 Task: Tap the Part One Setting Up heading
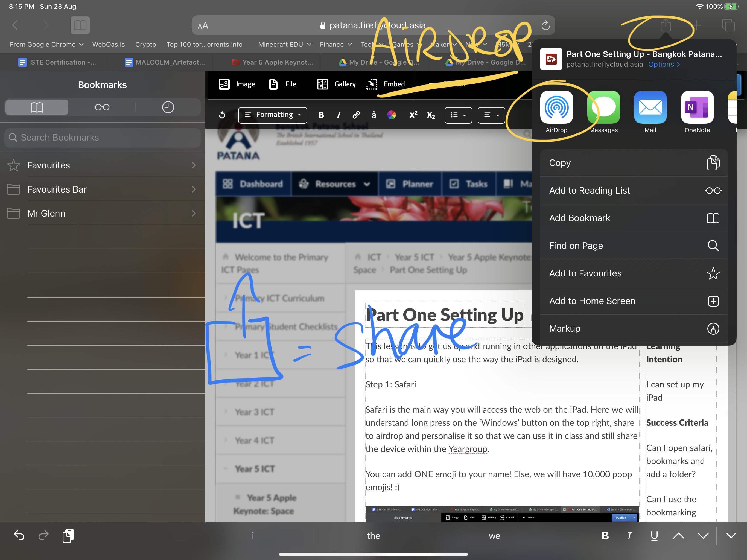444,315
